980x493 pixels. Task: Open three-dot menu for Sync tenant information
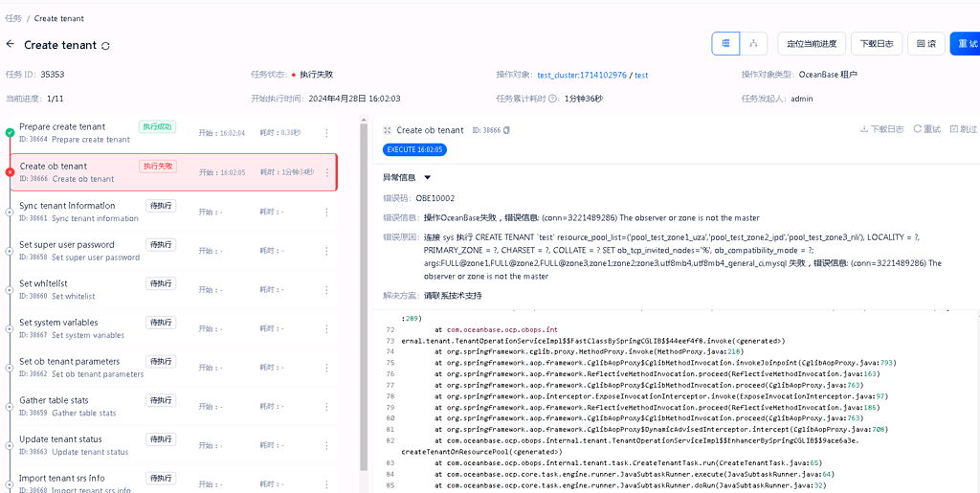[x=326, y=212]
